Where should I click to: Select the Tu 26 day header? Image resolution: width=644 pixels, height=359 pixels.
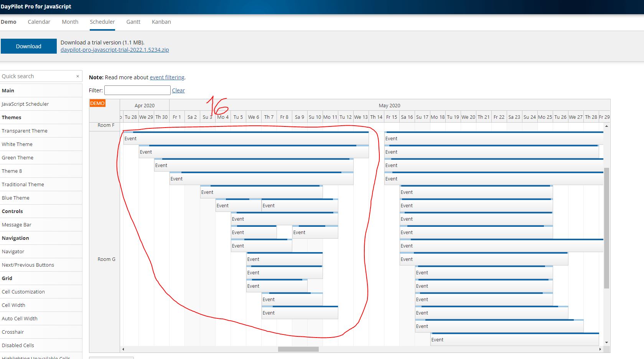[x=560, y=117]
